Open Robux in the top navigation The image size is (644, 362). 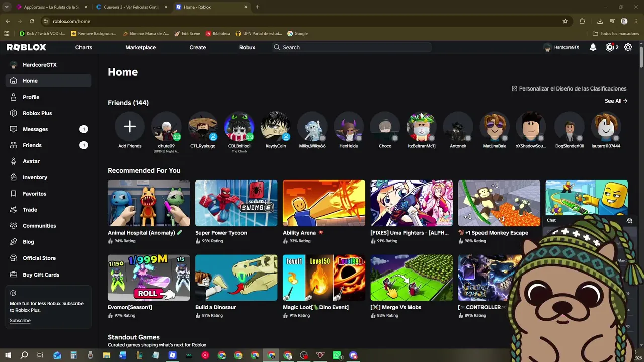(247, 47)
